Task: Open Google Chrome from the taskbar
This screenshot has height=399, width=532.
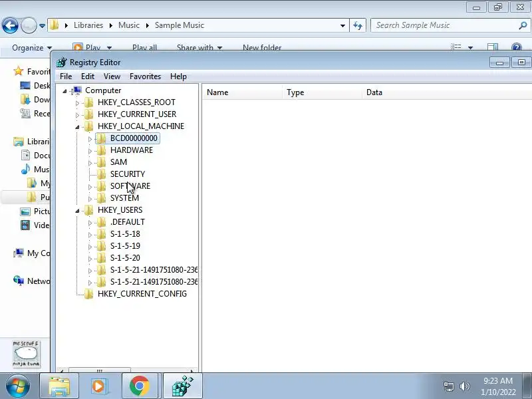Action: point(139,386)
